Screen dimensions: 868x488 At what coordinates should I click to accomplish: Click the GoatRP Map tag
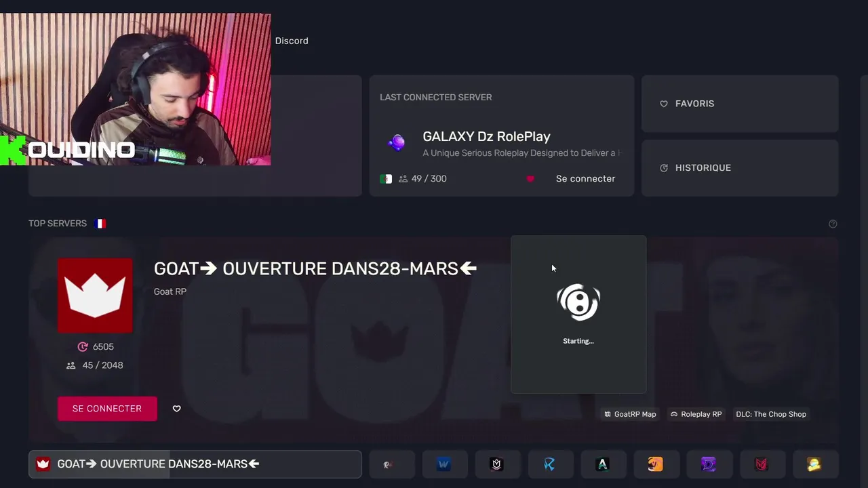[630, 414]
